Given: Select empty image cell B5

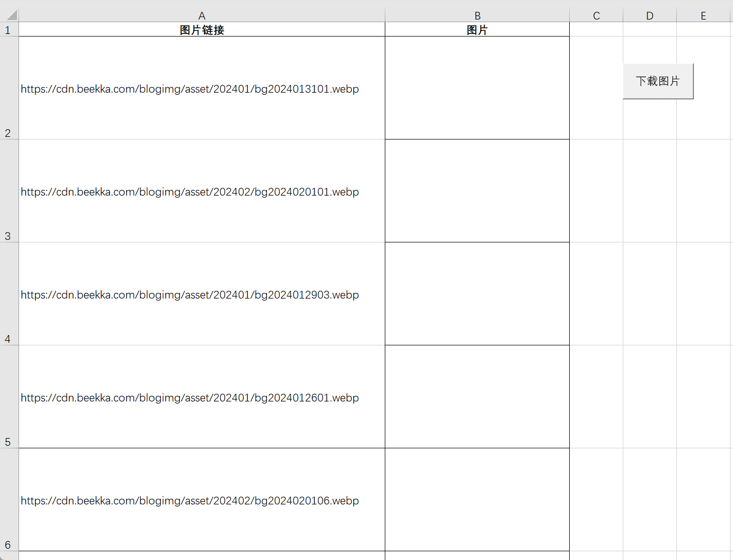Looking at the screenshot, I should (x=477, y=397).
